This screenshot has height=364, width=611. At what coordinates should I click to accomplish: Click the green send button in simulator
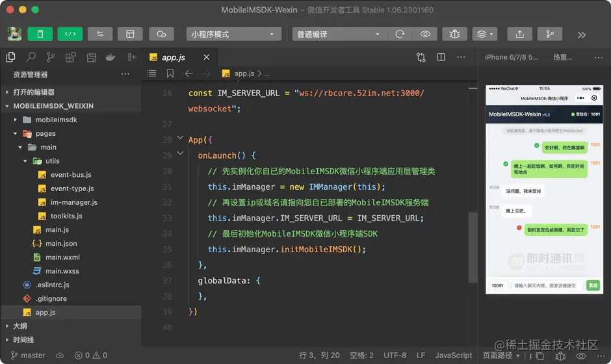(x=593, y=285)
